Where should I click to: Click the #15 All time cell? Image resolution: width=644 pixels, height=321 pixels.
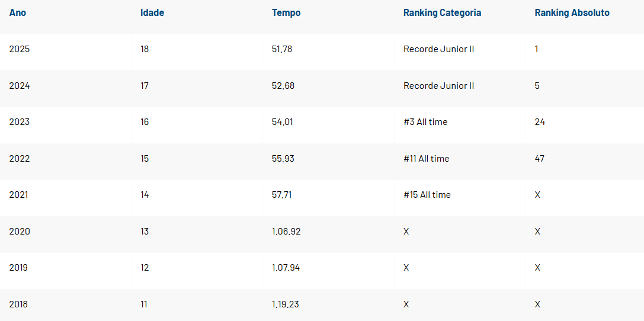click(427, 195)
